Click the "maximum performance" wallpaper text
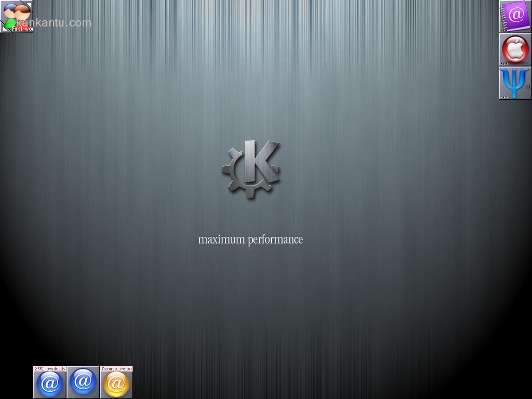532x399 pixels. (250, 240)
